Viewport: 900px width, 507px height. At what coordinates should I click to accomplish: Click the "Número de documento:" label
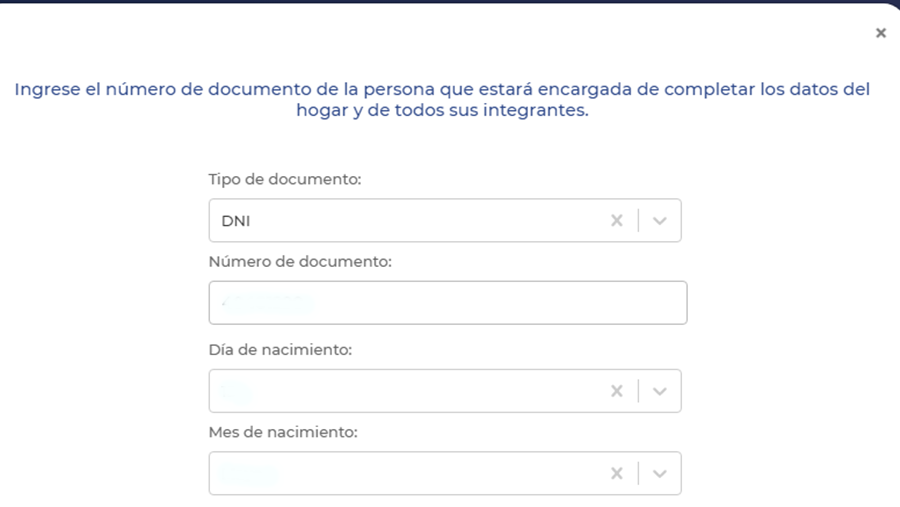click(x=299, y=262)
